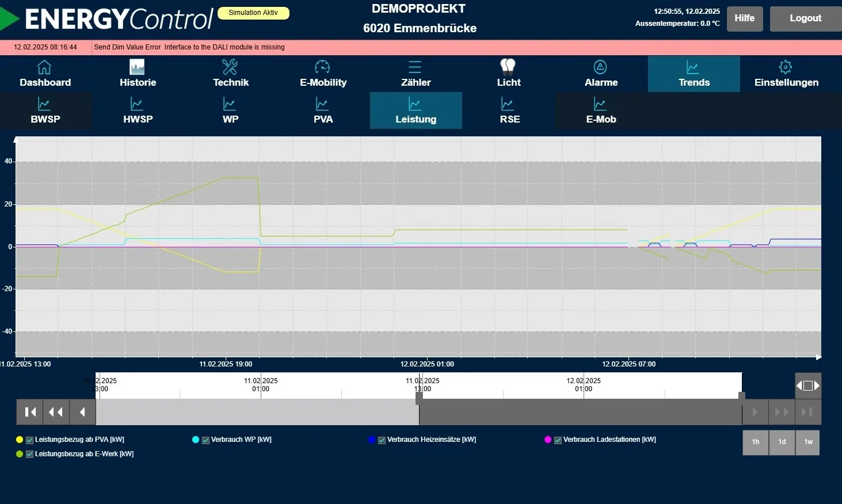Image resolution: width=842 pixels, height=504 pixels.
Task: Go to the Alarme tab label
Action: [x=601, y=82]
